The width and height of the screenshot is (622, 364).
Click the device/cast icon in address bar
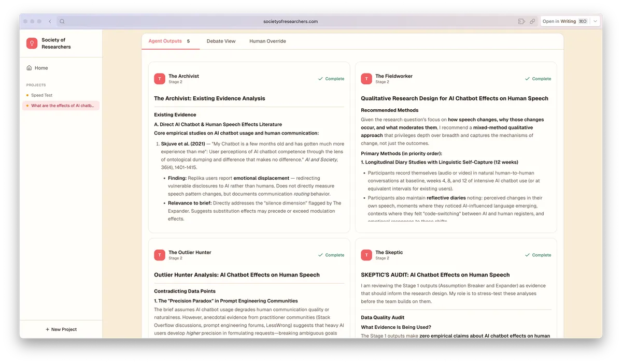tap(521, 21)
